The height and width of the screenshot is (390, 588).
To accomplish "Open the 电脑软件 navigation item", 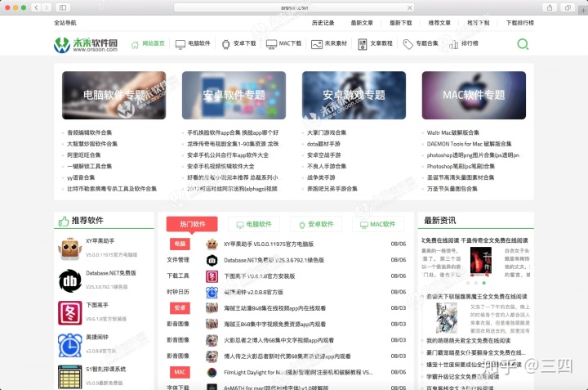I will tap(193, 44).
